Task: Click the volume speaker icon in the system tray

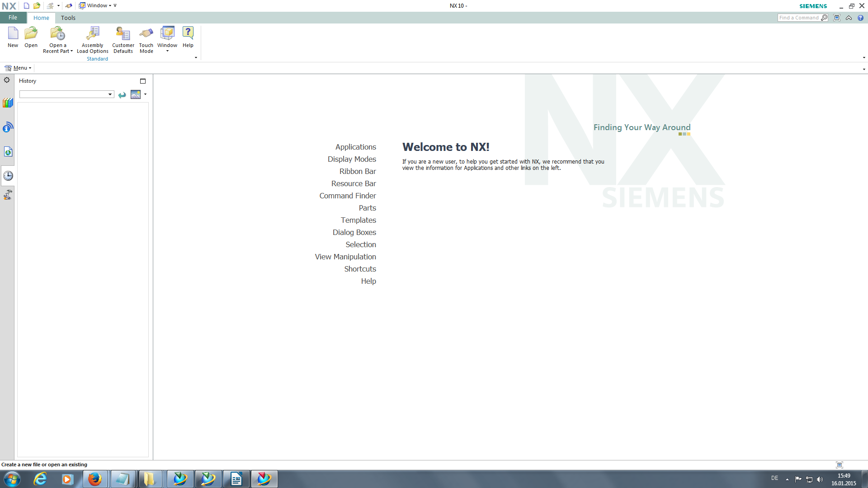Action: coord(820,479)
